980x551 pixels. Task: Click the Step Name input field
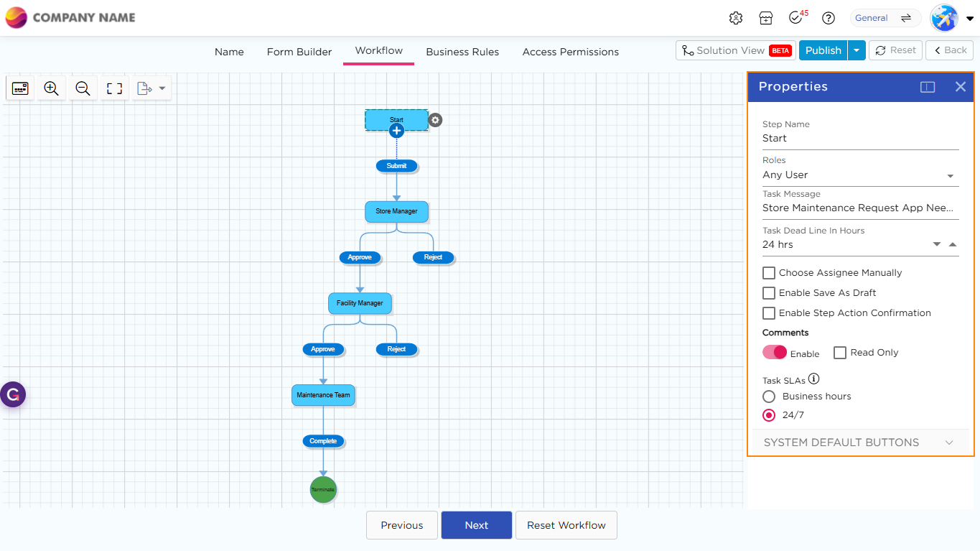tap(860, 138)
